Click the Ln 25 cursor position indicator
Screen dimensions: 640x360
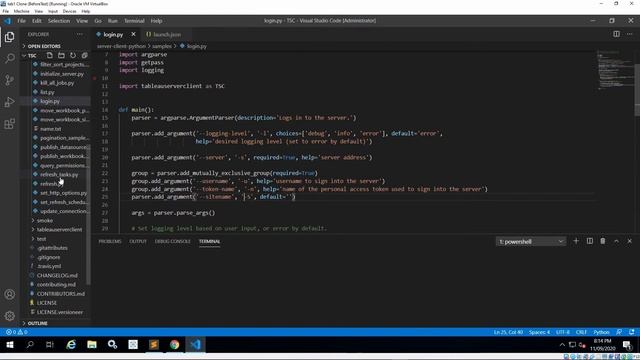click(x=508, y=332)
